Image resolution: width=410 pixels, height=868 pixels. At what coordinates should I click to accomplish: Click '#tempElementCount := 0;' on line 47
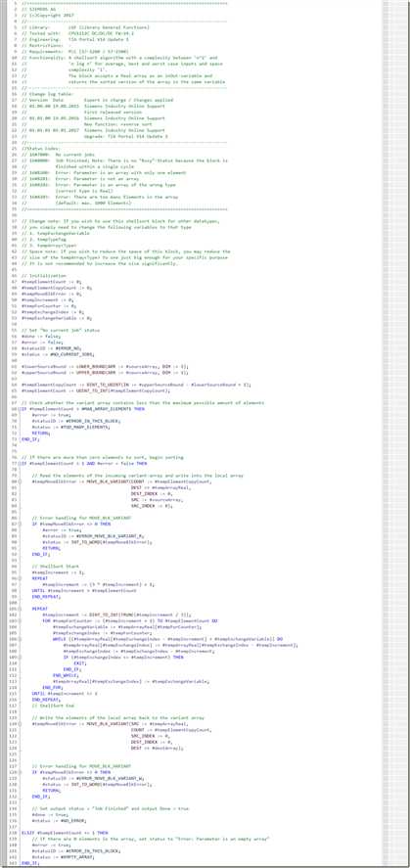click(52, 281)
